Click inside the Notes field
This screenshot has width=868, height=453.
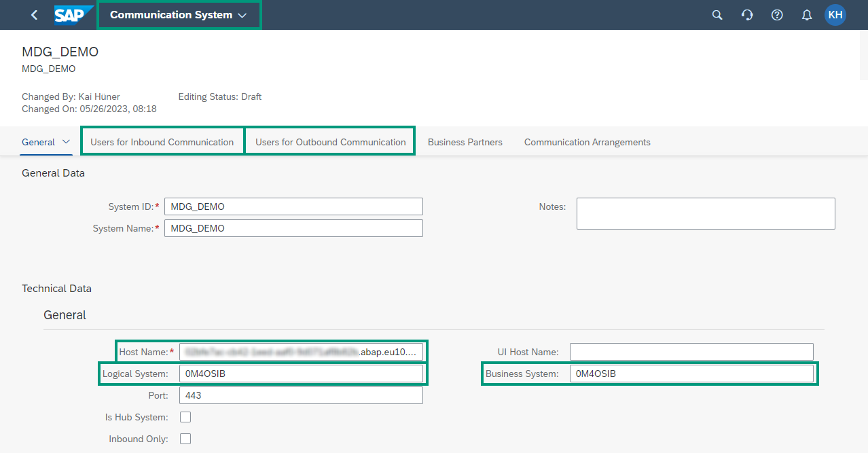[705, 213]
